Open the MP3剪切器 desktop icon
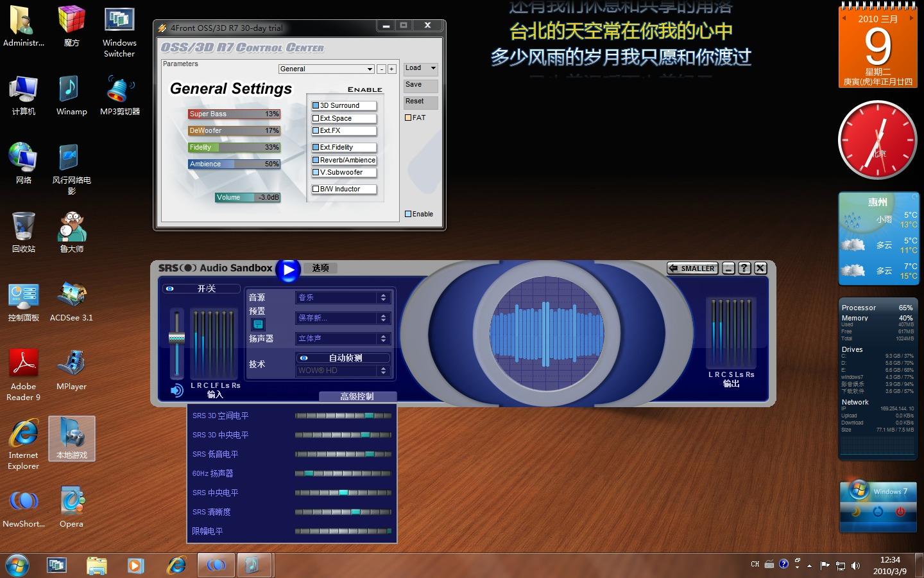 tap(120, 95)
